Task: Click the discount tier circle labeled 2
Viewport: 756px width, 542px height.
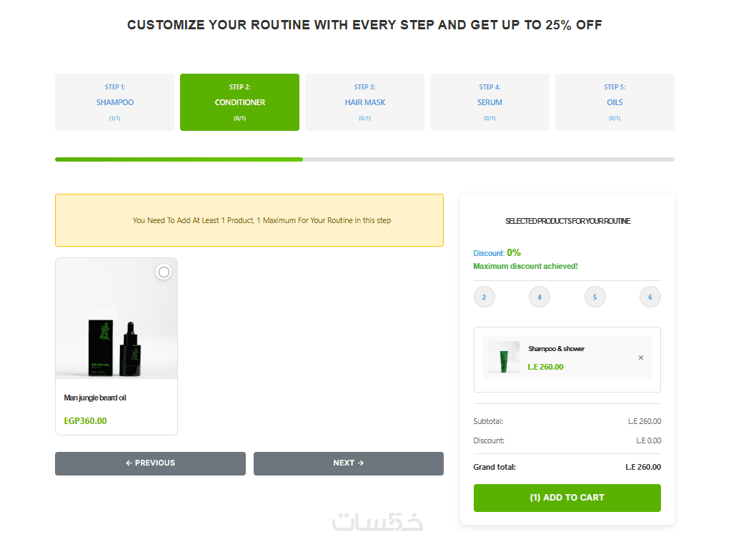Action: [484, 297]
